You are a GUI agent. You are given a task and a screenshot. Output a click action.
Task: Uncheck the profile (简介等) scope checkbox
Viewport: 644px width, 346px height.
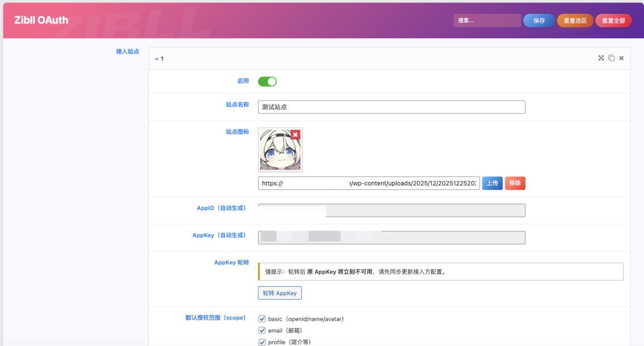(x=263, y=342)
